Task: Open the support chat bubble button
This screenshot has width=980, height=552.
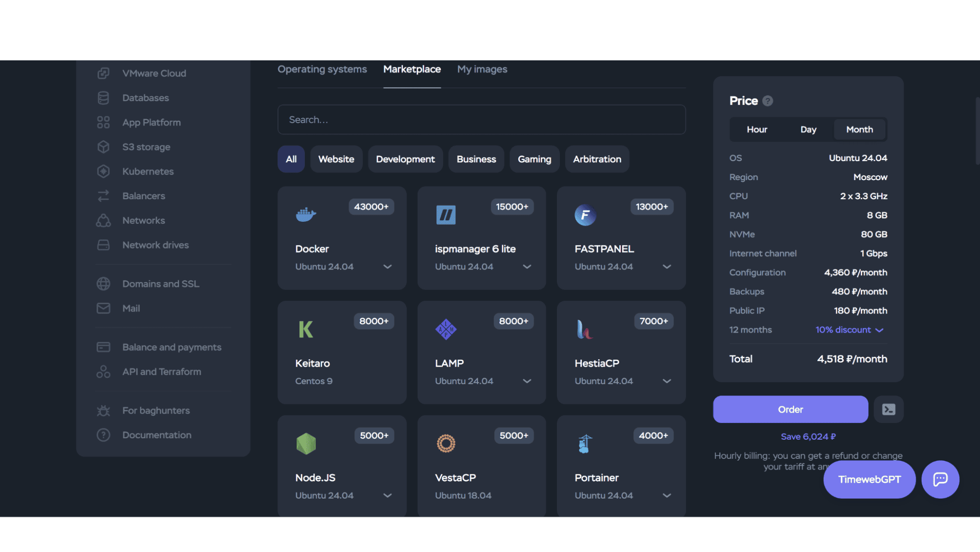Action: pyautogui.click(x=940, y=479)
